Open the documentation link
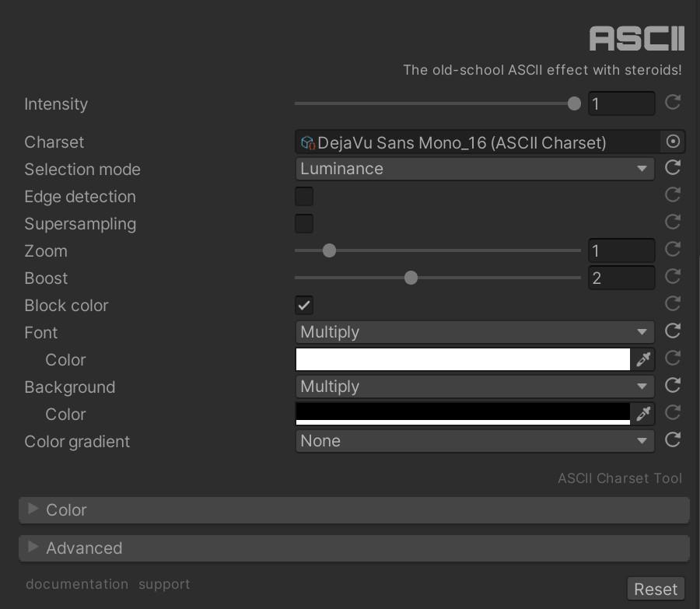 (77, 584)
